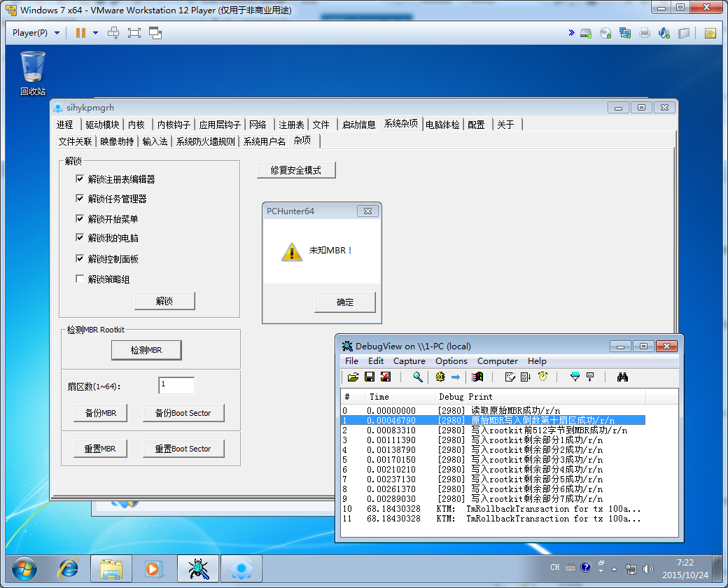Viewport: 728px width, 588px height.
Task: Close the PCHunter64 warning dialog
Action: [367, 211]
